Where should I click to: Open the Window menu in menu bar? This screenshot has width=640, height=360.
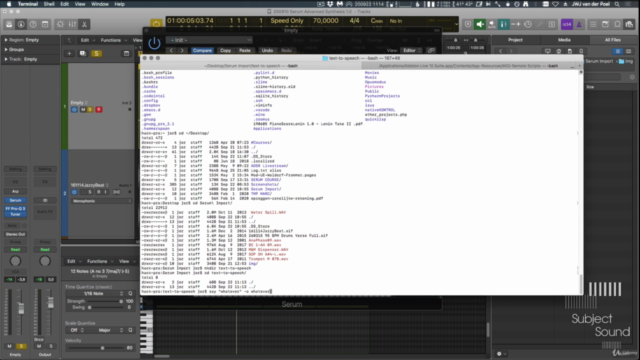point(100,4)
